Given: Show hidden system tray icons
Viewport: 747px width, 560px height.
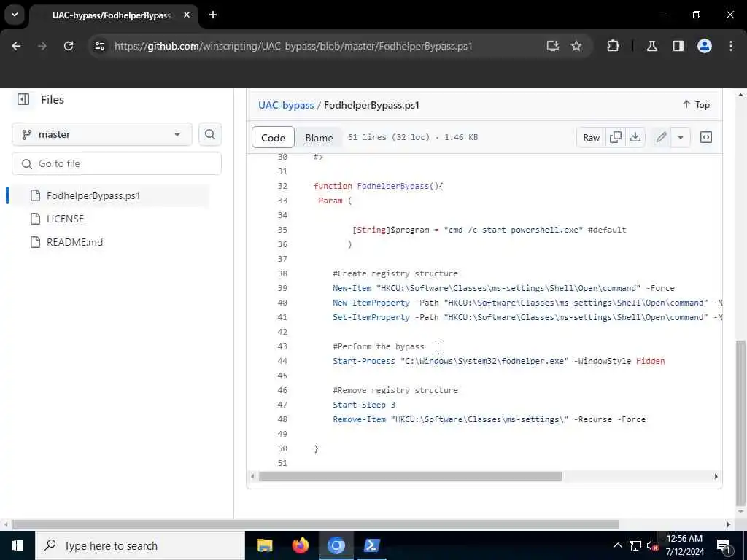Looking at the screenshot, I should coord(617,545).
